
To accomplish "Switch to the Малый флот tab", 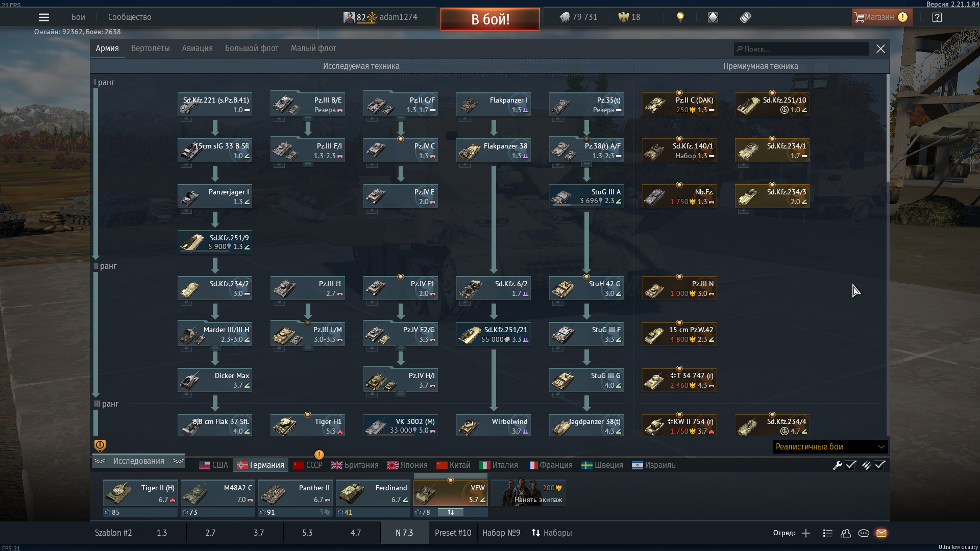I will pyautogui.click(x=313, y=48).
